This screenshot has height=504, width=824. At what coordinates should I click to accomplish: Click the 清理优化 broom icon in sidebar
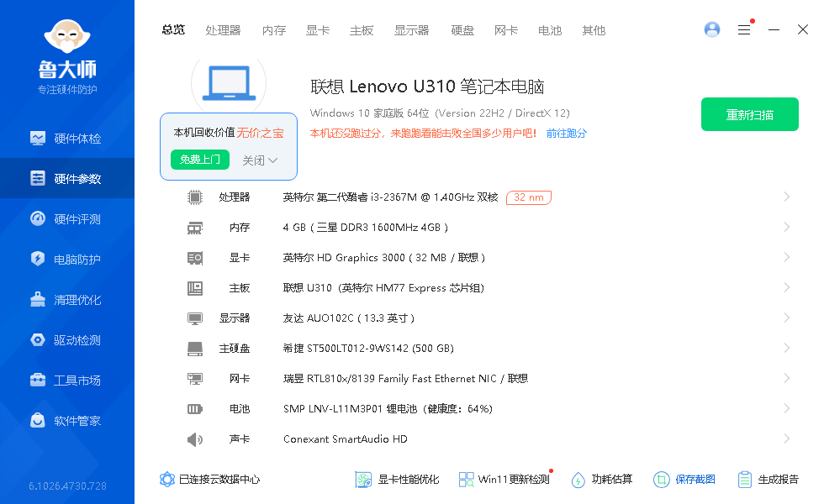pos(38,299)
